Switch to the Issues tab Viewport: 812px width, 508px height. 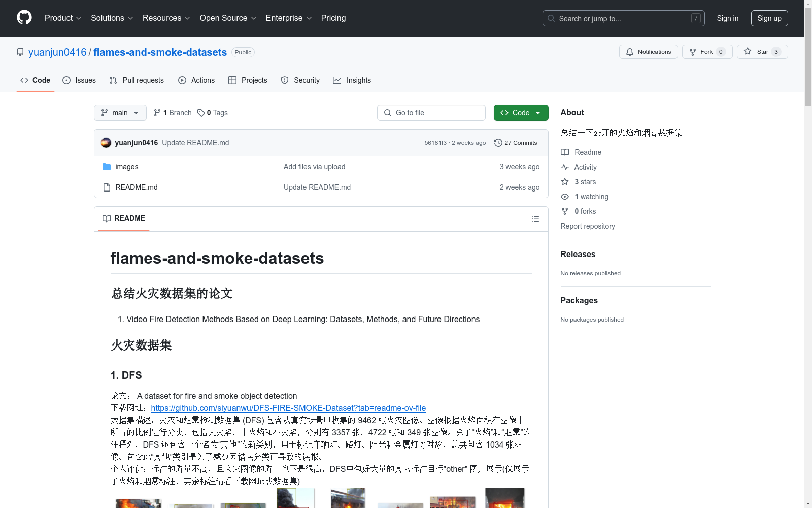coord(79,80)
